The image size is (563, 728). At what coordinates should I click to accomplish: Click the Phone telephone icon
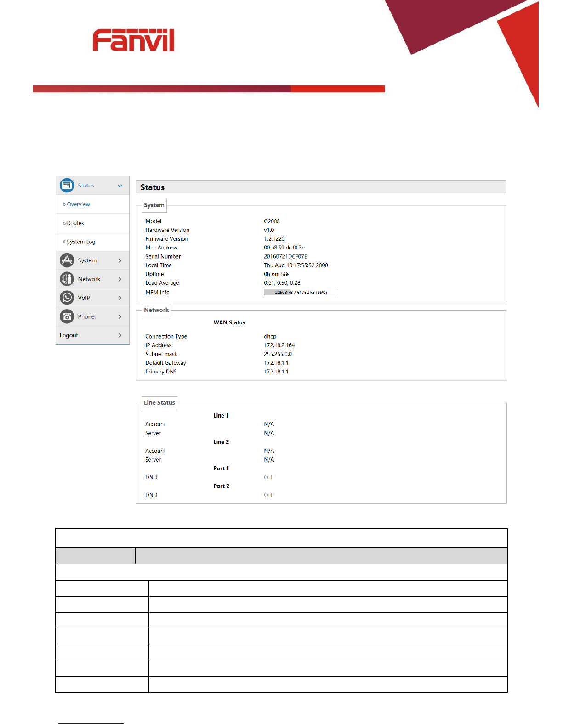click(67, 316)
